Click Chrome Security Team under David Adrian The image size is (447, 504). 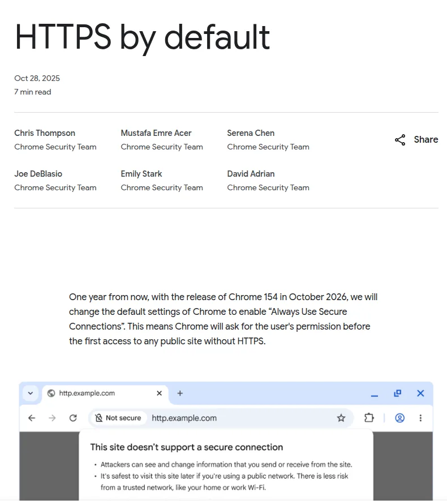(x=268, y=187)
